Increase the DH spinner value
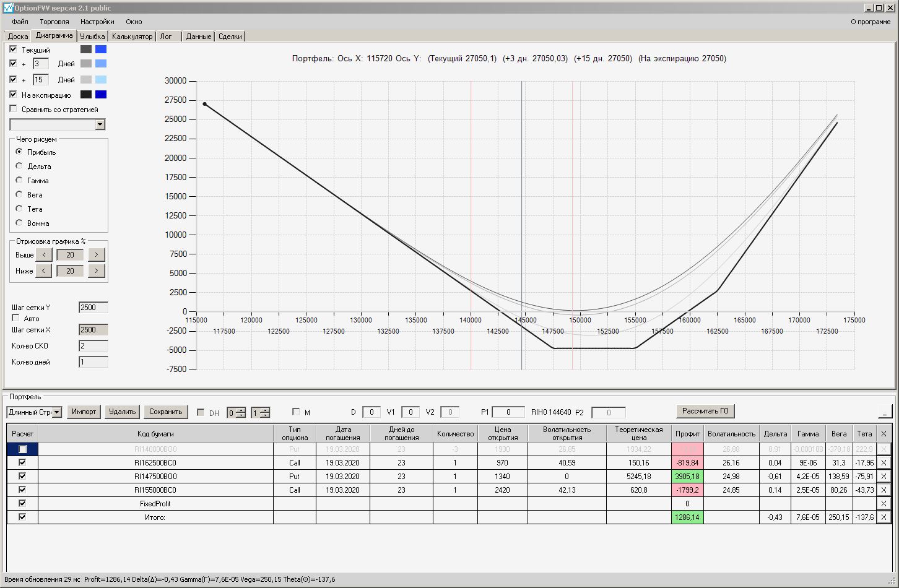Screen dimensions: 899x588 point(241,410)
